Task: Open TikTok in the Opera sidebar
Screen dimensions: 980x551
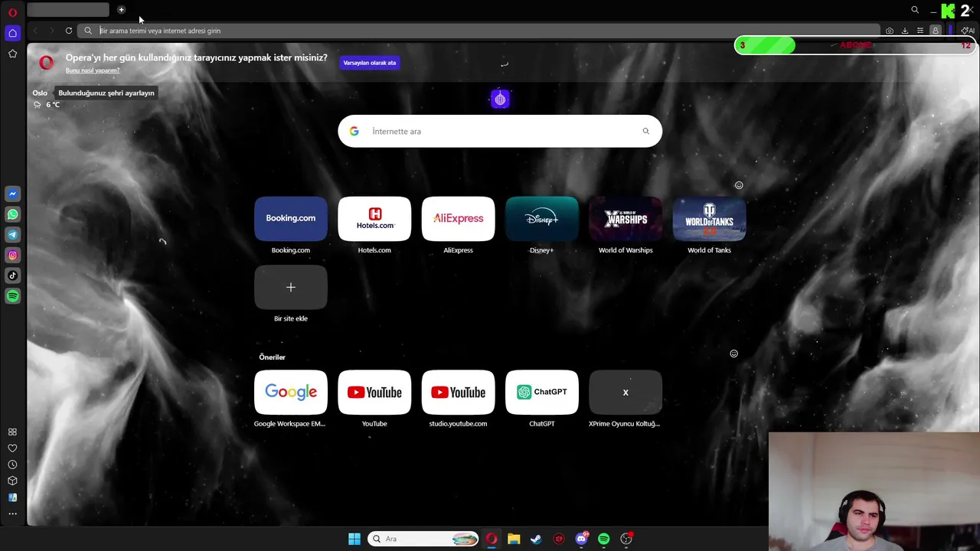Action: coord(12,275)
